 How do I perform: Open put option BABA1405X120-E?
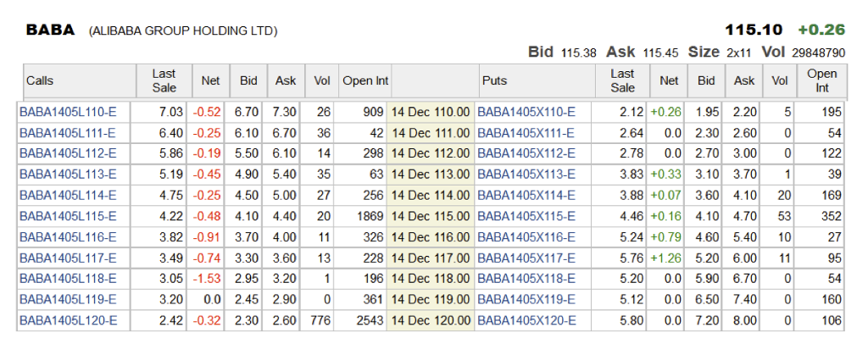click(526, 321)
